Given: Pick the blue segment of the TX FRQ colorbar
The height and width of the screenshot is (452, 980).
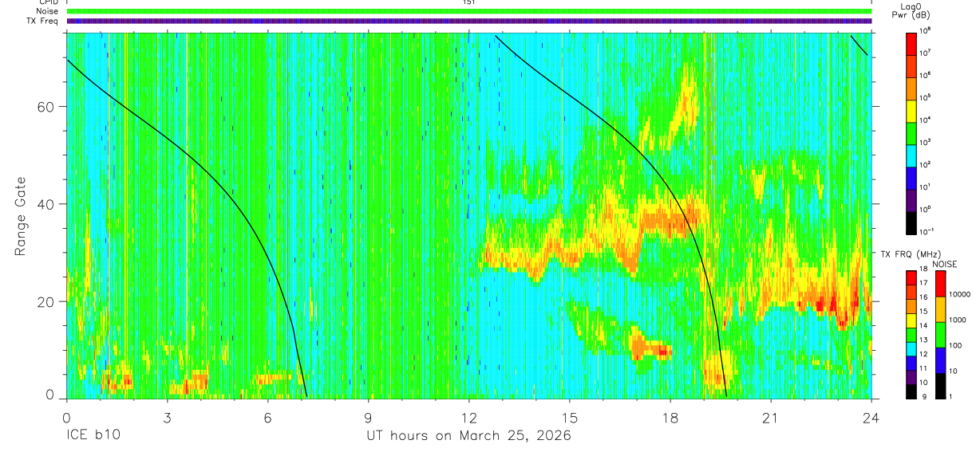Looking at the screenshot, I should [911, 364].
